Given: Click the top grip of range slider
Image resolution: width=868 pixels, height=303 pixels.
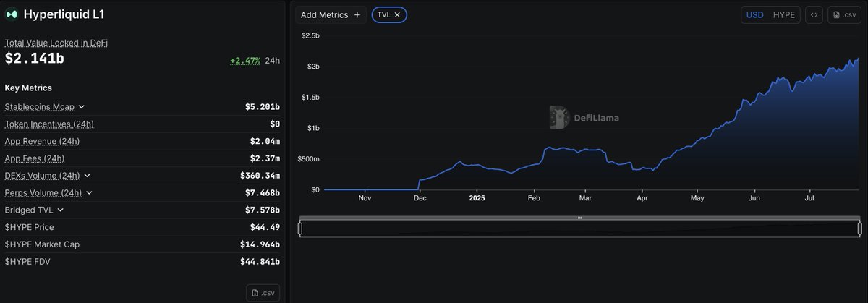Looking at the screenshot, I should pyautogui.click(x=579, y=218).
